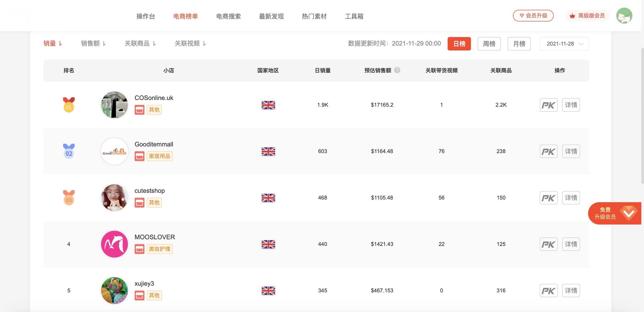Open the 电商搜索 navigation tab
Screen dimensions: 644x312
228,16
